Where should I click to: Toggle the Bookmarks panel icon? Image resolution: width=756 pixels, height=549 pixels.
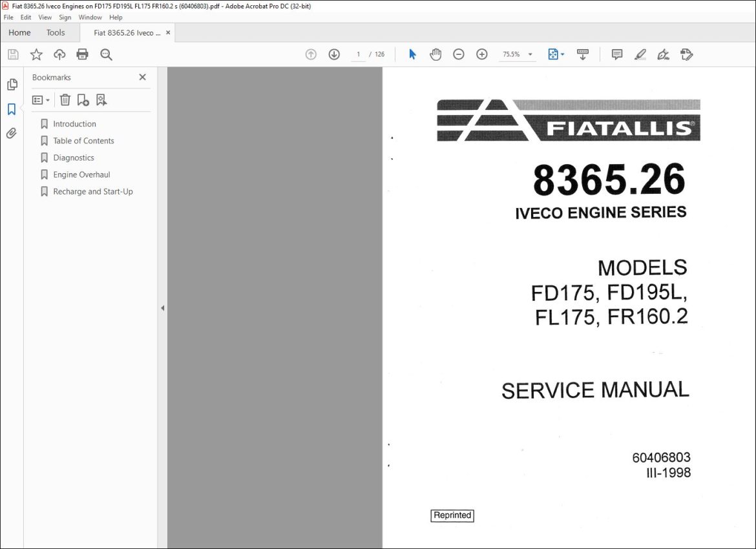(12, 109)
